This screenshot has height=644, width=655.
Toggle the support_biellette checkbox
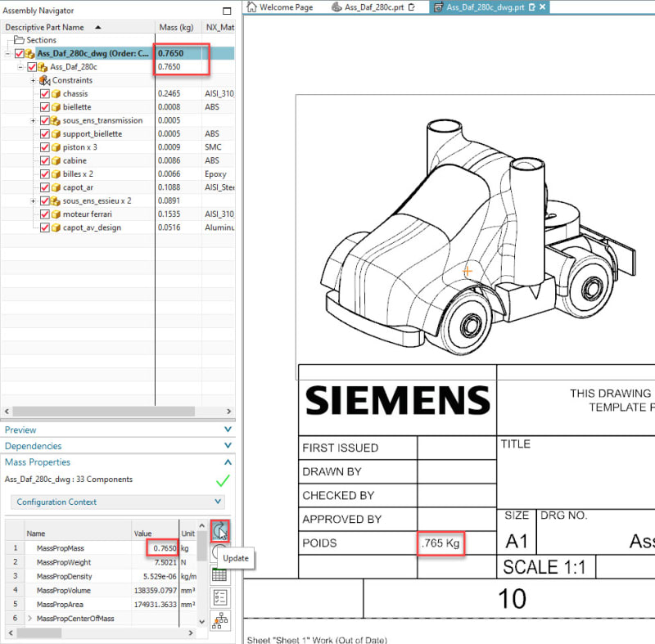tap(45, 134)
